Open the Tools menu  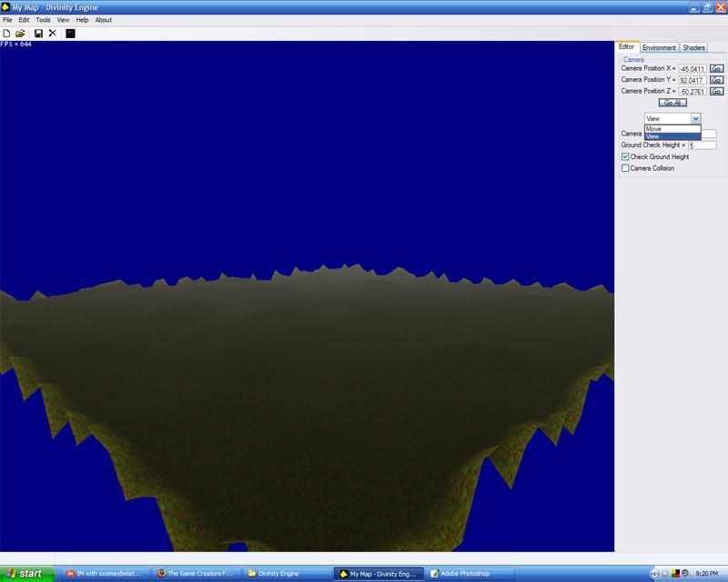[x=43, y=19]
